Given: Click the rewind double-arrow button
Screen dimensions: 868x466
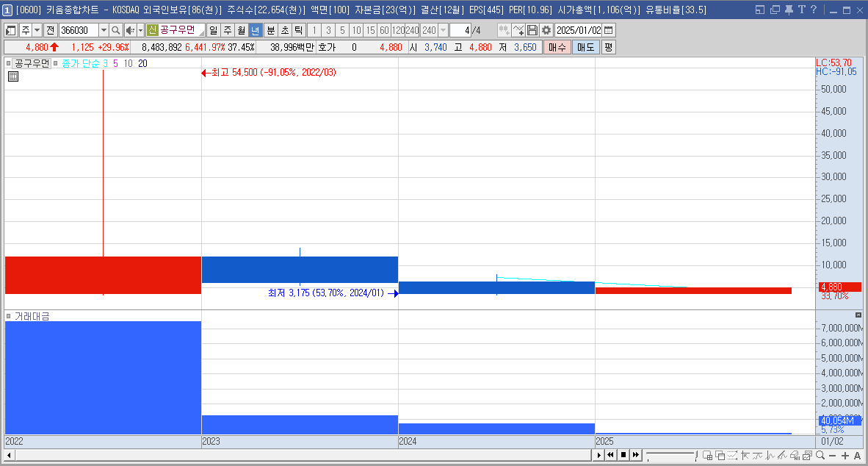Looking at the screenshot, I should [610, 455].
